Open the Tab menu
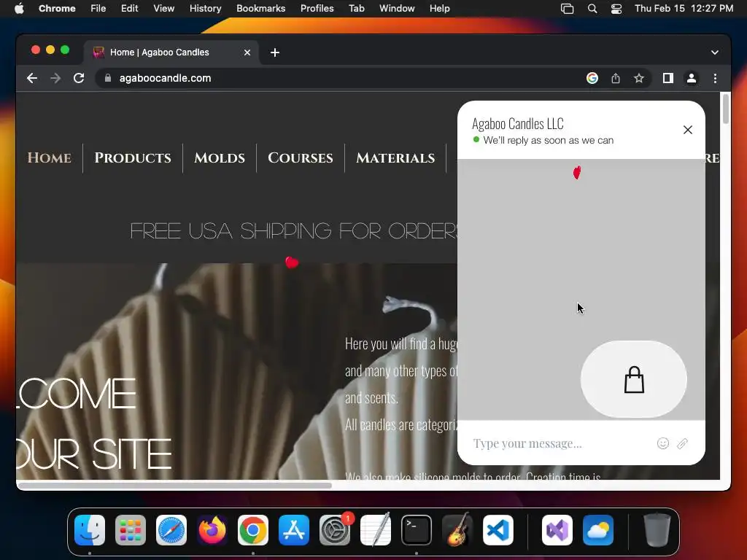 point(356,8)
